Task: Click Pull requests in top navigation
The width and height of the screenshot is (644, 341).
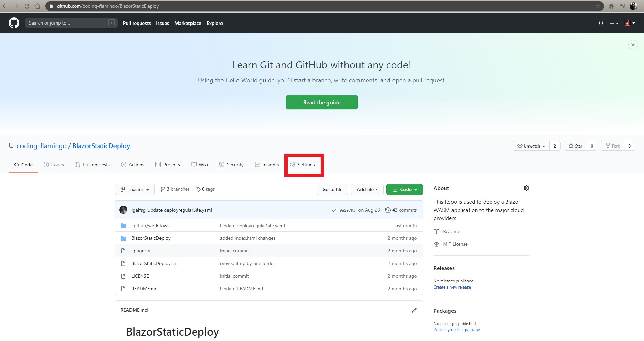Action: point(137,23)
